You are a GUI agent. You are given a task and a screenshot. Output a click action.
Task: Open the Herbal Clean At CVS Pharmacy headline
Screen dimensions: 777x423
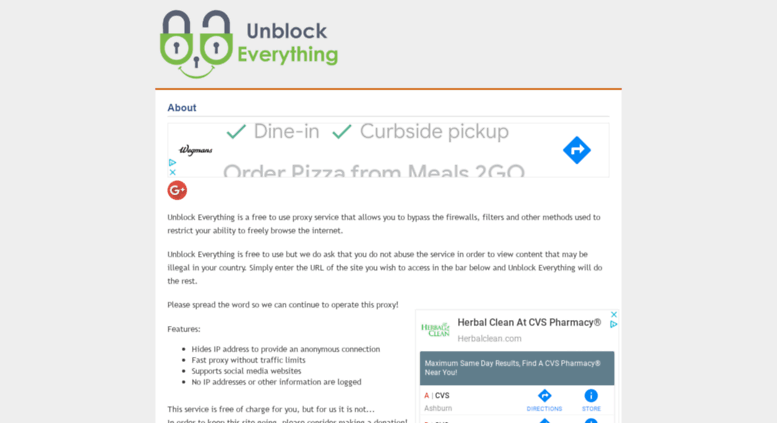pos(529,322)
